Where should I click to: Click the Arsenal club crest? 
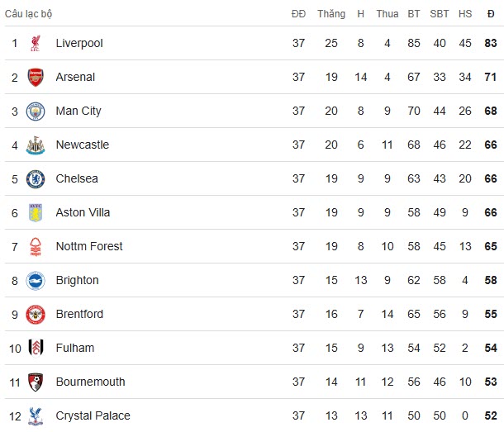click(x=36, y=77)
